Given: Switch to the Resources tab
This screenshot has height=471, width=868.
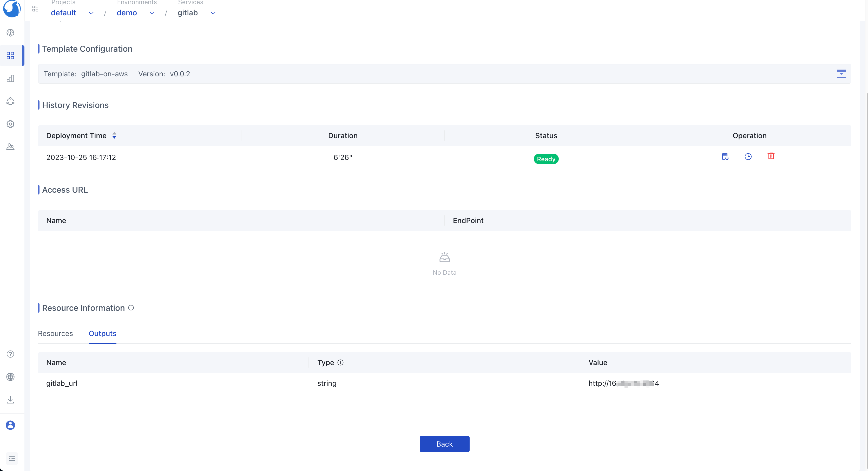Looking at the screenshot, I should [55, 333].
